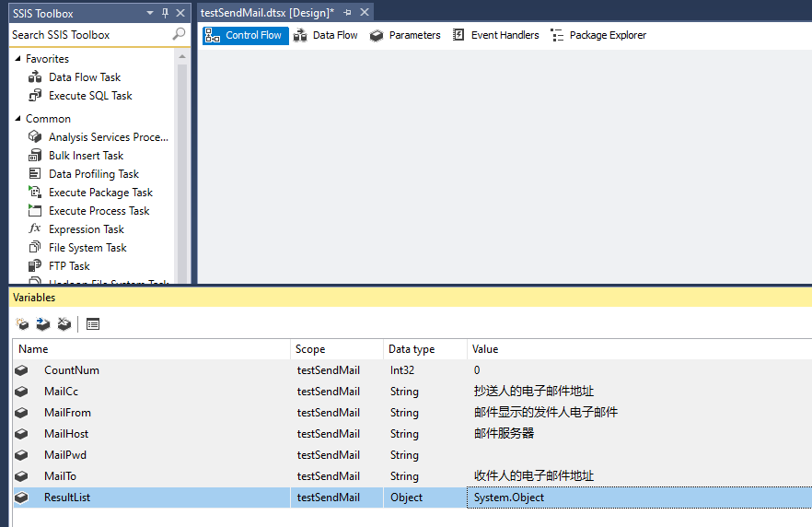Open the Grid Options button in Variables
The image size is (812, 527).
click(93, 324)
